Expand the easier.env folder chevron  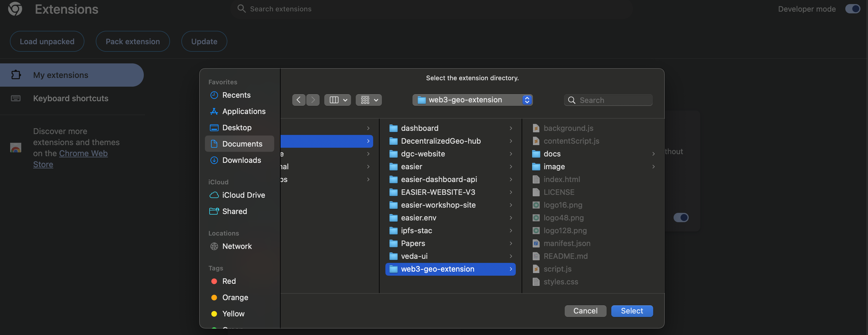pyautogui.click(x=511, y=218)
